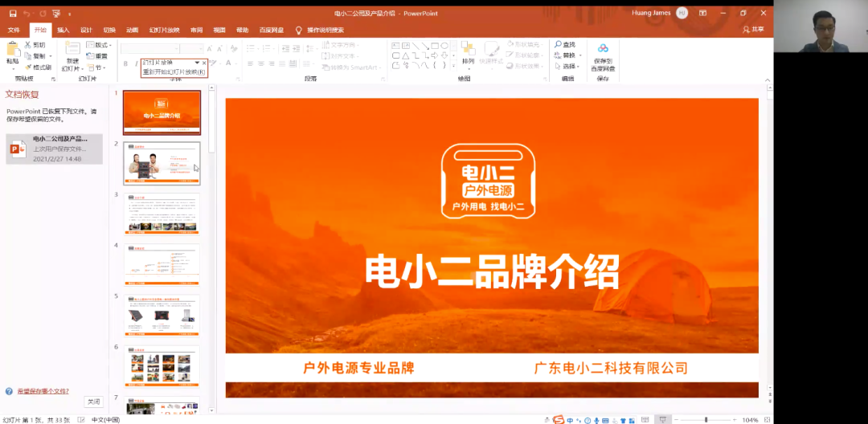Open the 百度网盘 ribbon tab
The height and width of the screenshot is (424, 868).
tap(272, 30)
